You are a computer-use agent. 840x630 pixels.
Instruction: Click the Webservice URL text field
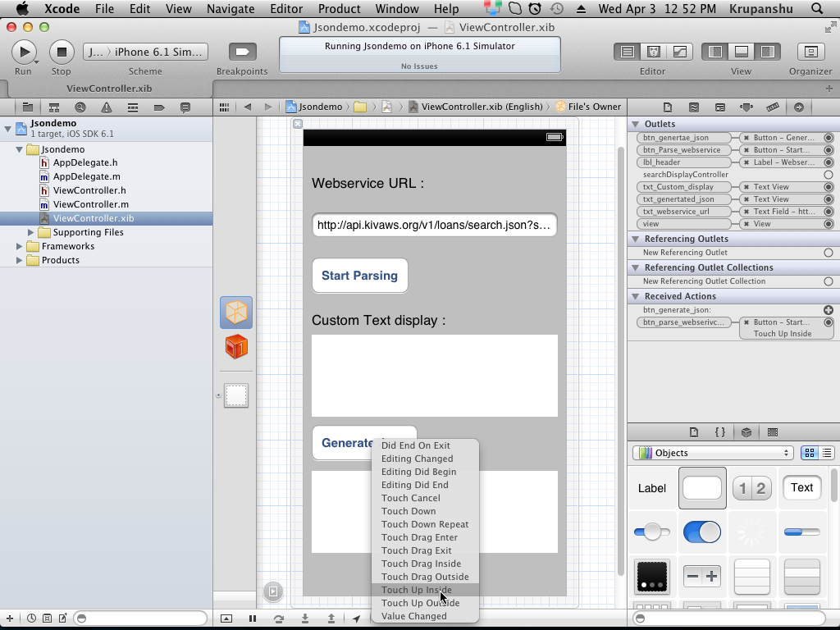click(x=434, y=225)
